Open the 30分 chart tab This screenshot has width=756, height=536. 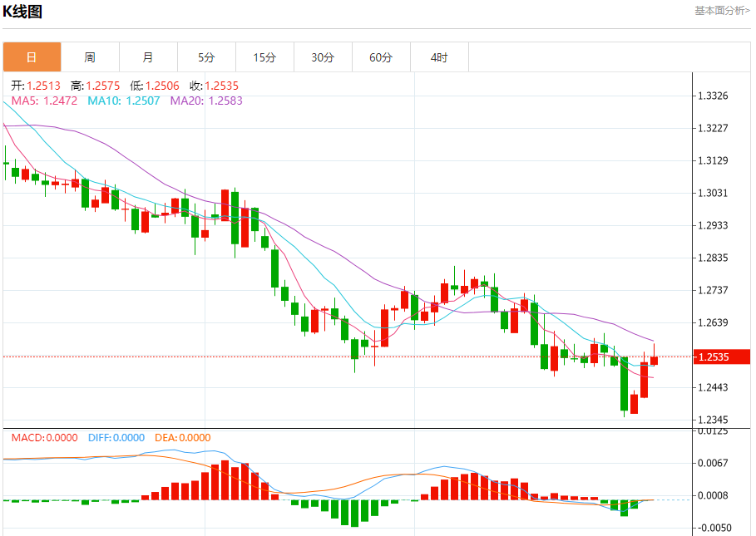pyautogui.click(x=323, y=57)
